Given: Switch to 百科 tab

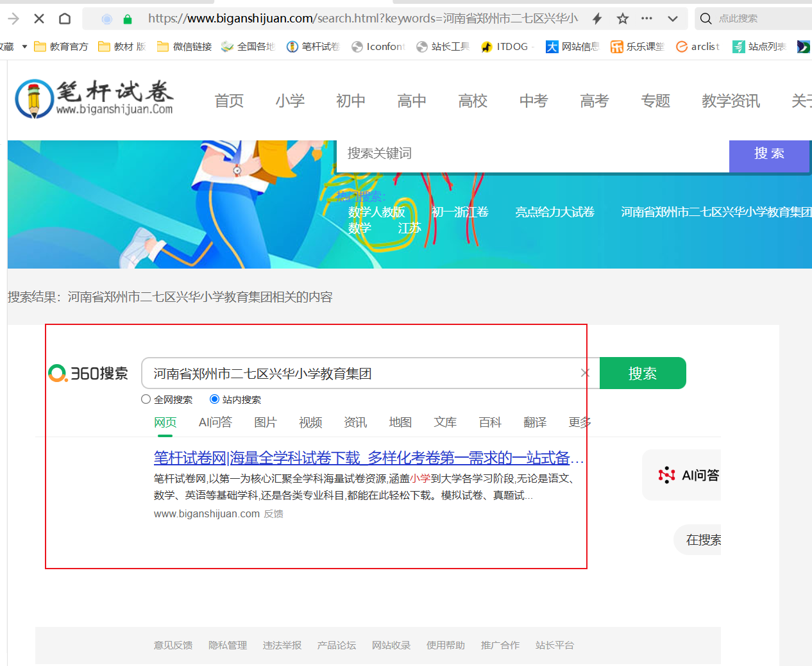Looking at the screenshot, I should pos(490,422).
